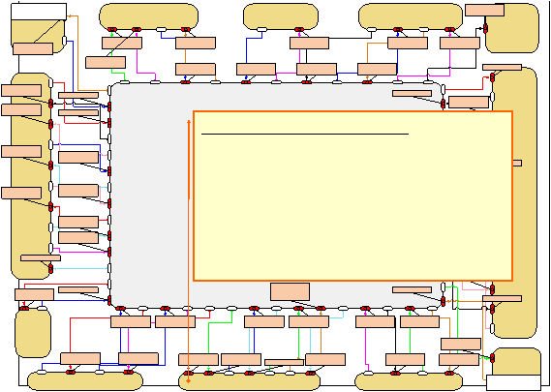
Task: Click the red port on the top-right corner tan block
Action: (485, 28)
